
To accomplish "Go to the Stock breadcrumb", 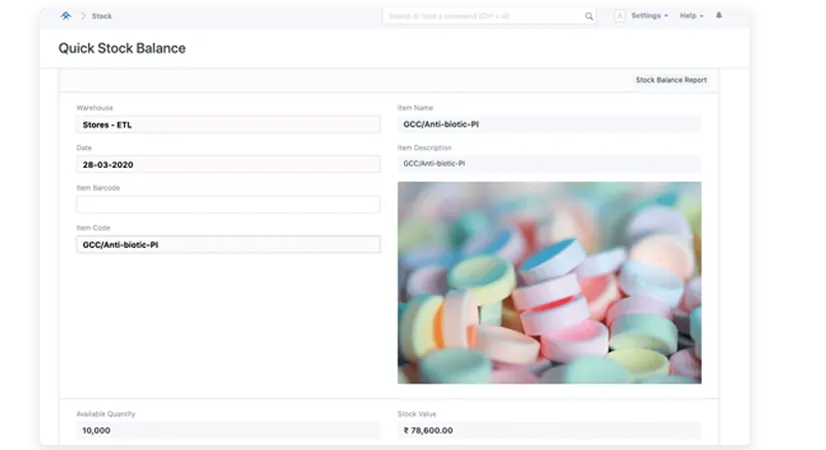I will [102, 16].
